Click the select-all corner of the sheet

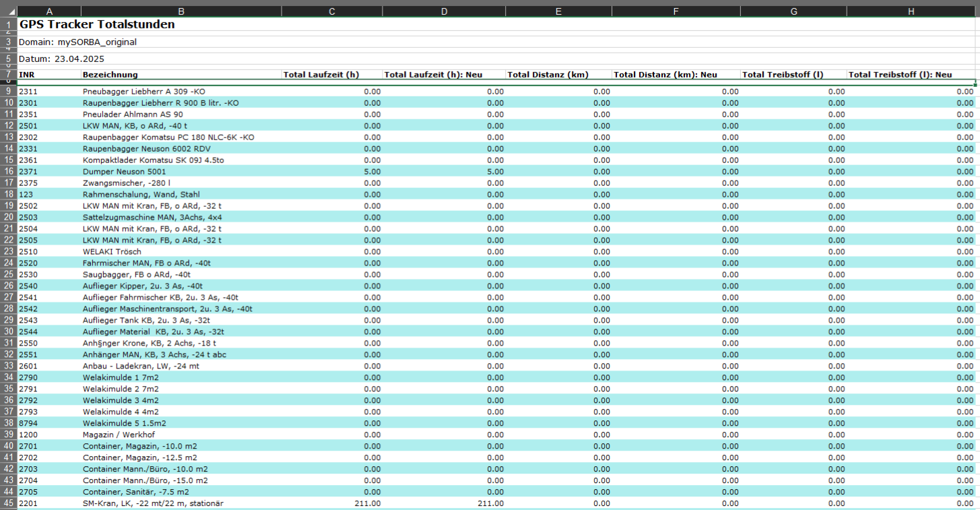point(8,11)
